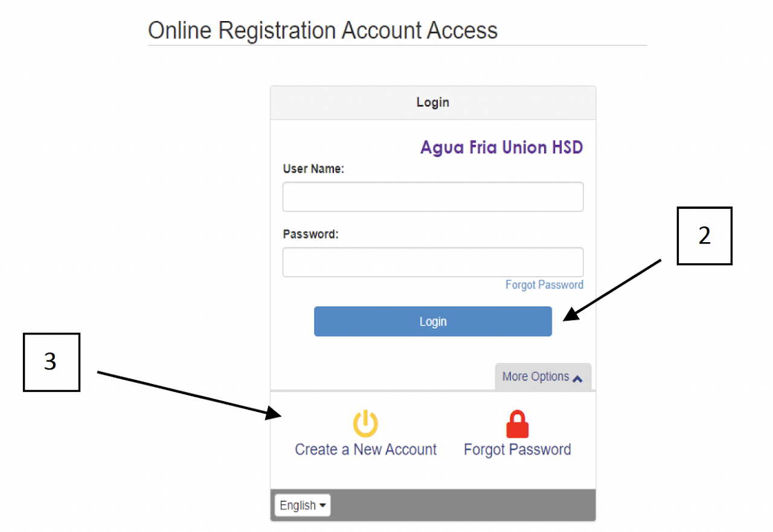Open the English language dropdown

(x=303, y=505)
